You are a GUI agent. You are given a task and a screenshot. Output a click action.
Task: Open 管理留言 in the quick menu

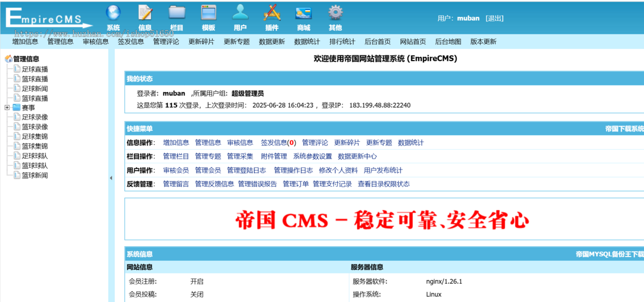click(176, 184)
